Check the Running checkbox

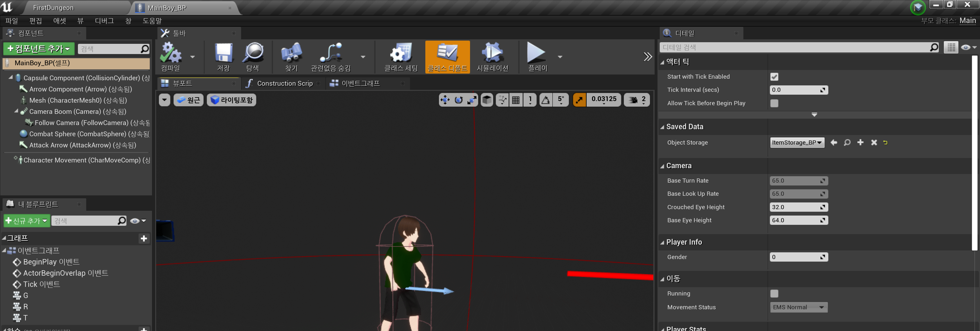(x=774, y=294)
